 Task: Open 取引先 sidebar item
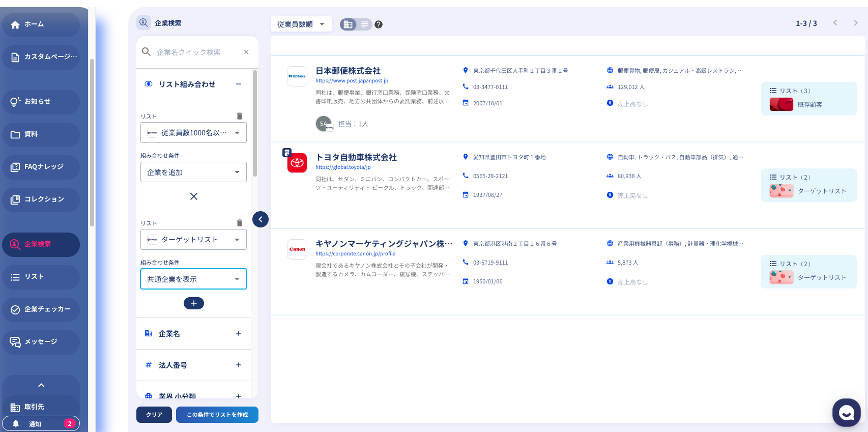(41, 407)
